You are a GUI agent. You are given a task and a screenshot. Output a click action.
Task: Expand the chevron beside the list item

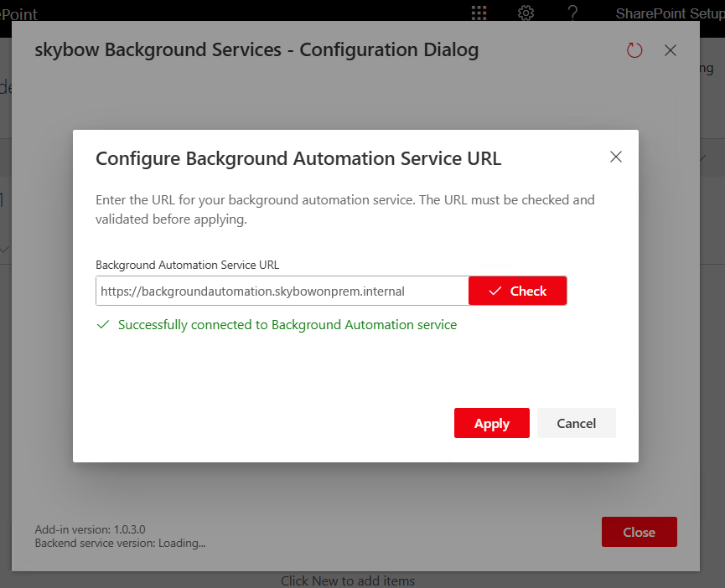click(x=6, y=250)
